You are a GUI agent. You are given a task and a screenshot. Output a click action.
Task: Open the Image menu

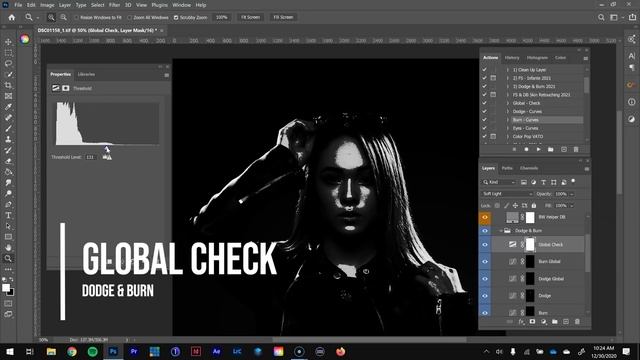pos(47,5)
